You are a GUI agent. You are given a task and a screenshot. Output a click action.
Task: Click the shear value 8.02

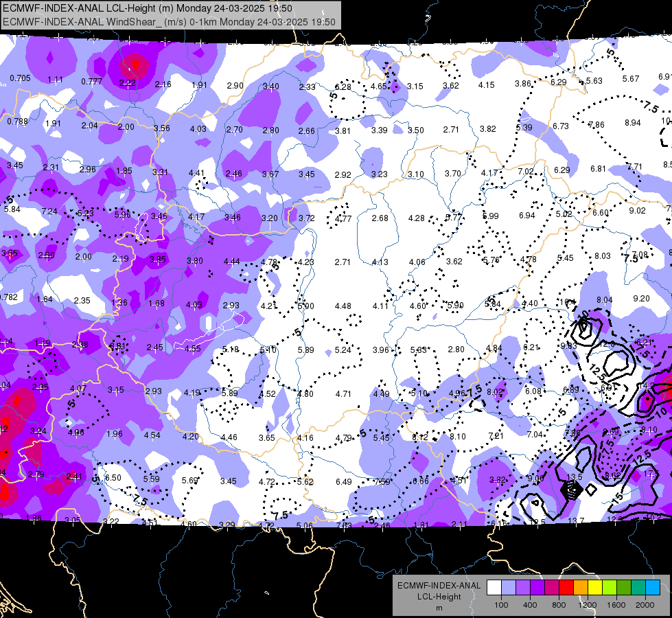click(495, 391)
